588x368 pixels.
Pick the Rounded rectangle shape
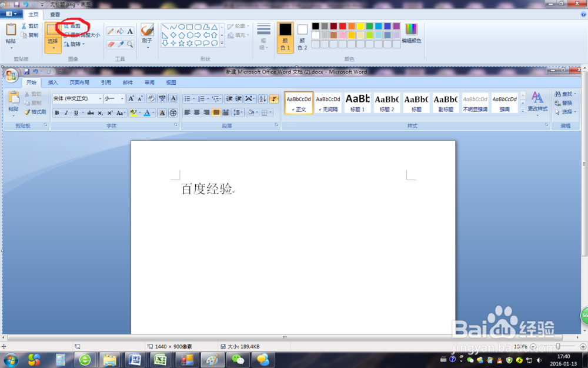click(x=198, y=27)
